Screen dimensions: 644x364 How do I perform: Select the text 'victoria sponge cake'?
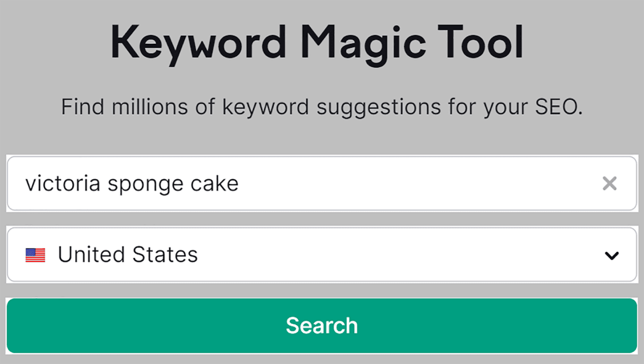132,183
